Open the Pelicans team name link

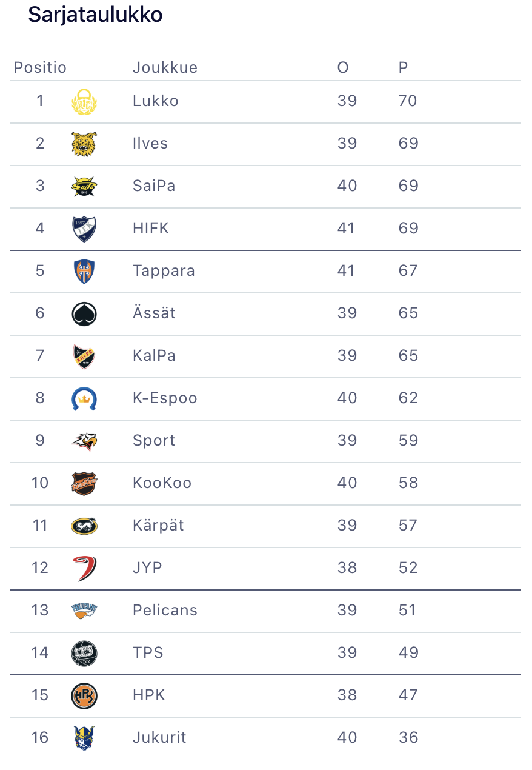(x=165, y=611)
